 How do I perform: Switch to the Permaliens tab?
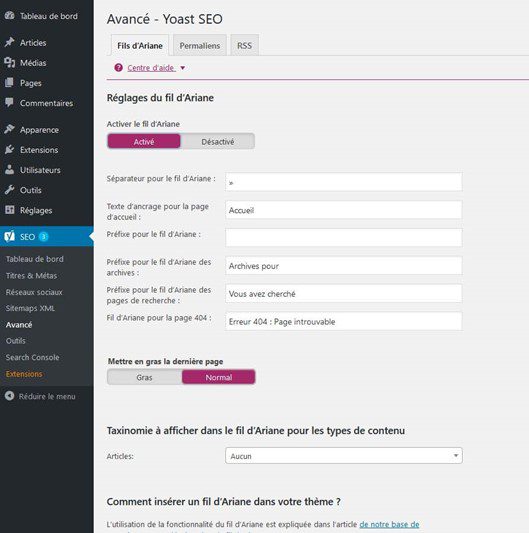200,45
